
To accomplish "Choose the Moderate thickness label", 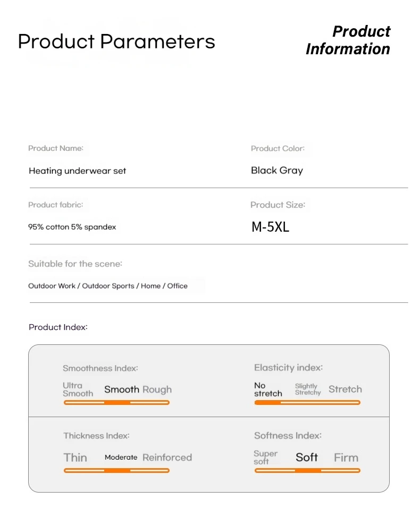I will click(x=121, y=457).
